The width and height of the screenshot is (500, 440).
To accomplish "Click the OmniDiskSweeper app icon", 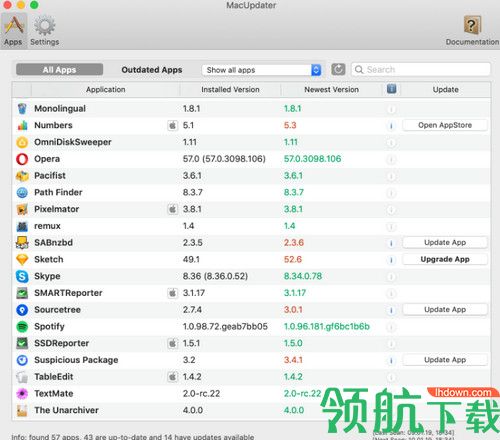I will [22, 142].
